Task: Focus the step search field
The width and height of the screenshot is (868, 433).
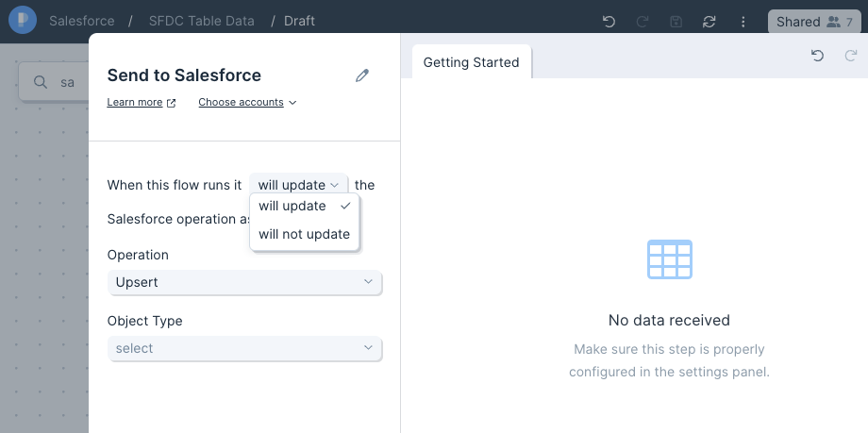Action: (x=55, y=82)
